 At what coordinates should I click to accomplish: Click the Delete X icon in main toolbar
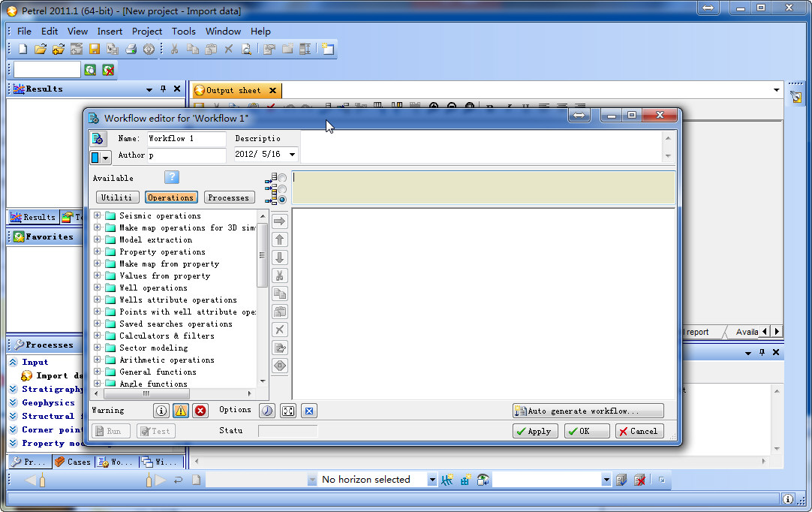coord(228,50)
